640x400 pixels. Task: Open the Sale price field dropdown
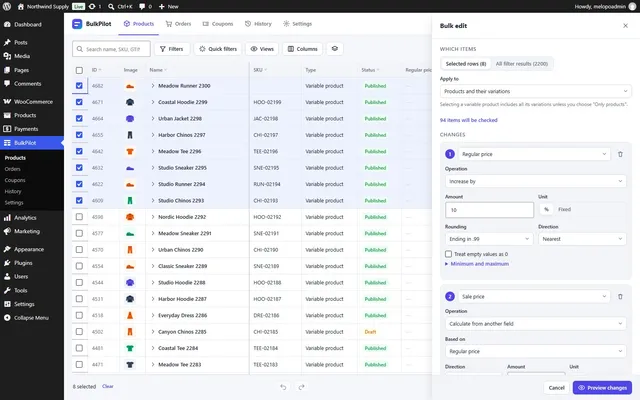(x=534, y=297)
